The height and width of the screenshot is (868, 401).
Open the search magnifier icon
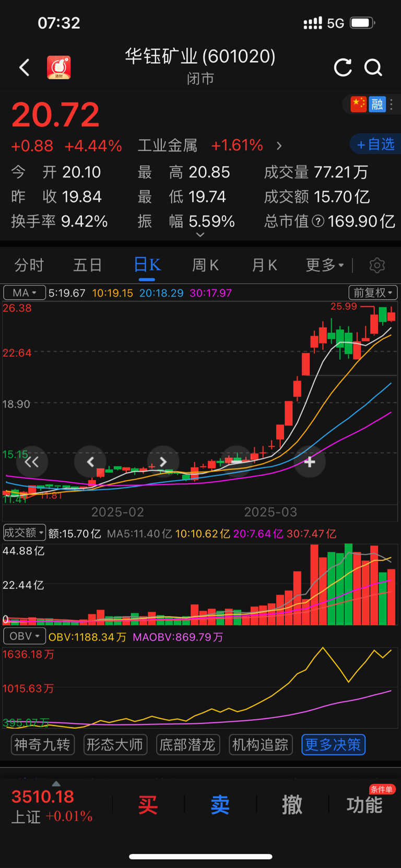pyautogui.click(x=373, y=67)
